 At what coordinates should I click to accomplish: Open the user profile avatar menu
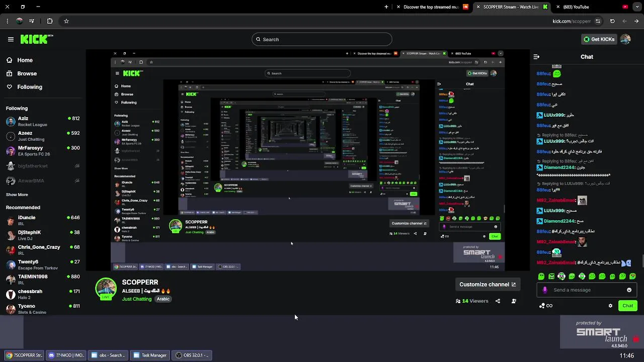click(625, 39)
